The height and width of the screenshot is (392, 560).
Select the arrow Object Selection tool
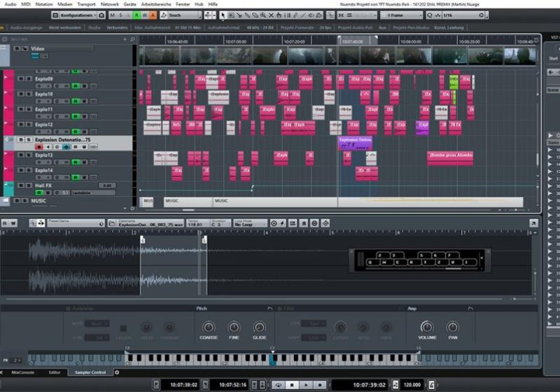click(223, 15)
